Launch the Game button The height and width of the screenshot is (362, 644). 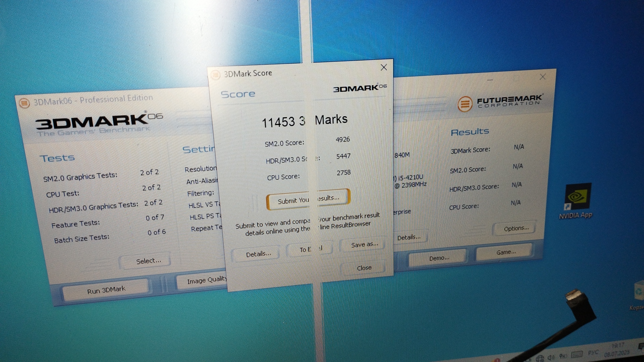click(x=505, y=252)
